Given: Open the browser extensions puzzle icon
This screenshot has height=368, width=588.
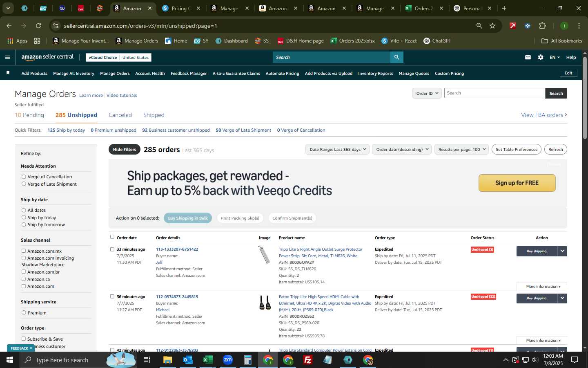Looking at the screenshot, I should 542,26.
